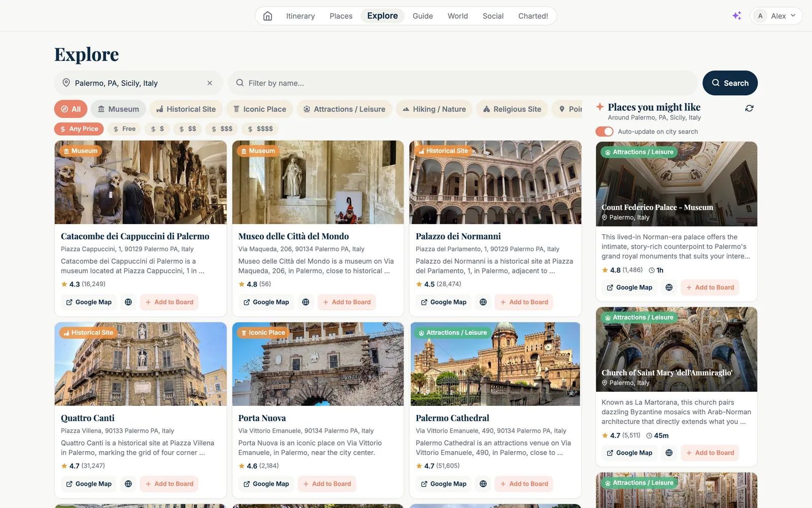
Task: Select the Free price filter
Action: (x=124, y=129)
